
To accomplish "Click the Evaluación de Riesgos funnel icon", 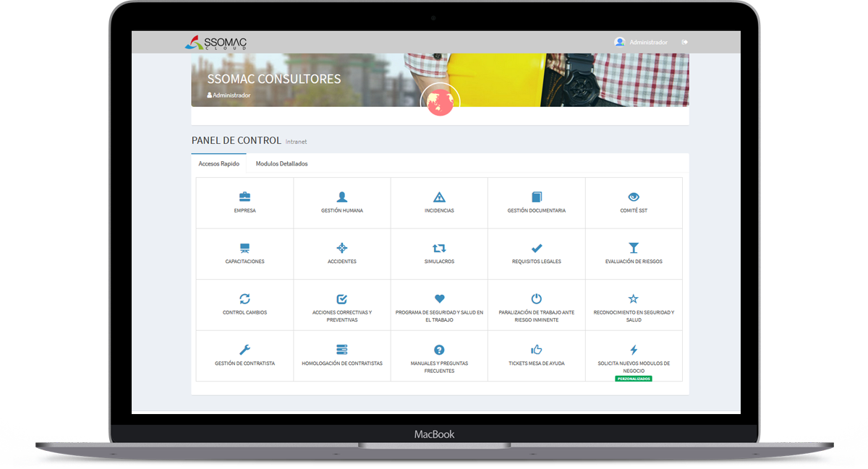I will [x=634, y=248].
